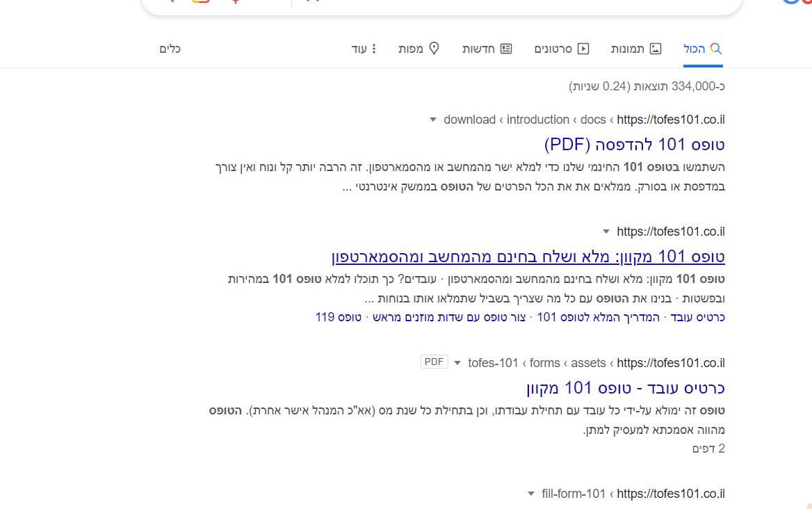The height and width of the screenshot is (509, 812).
Task: Open the More (עוד) three-dots menu
Action: 374,49
